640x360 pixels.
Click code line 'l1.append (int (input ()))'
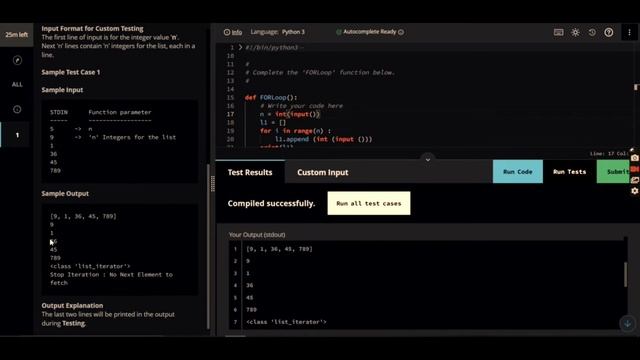click(323, 139)
